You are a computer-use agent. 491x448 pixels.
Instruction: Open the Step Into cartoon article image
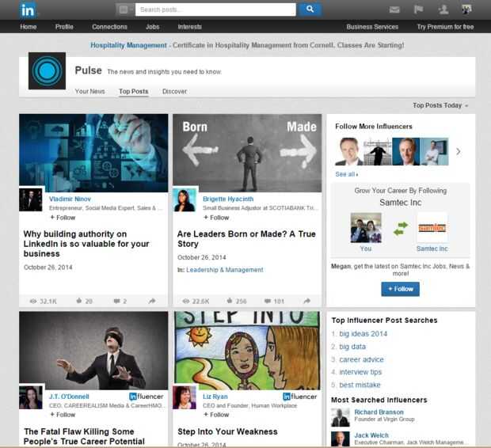pos(247,351)
